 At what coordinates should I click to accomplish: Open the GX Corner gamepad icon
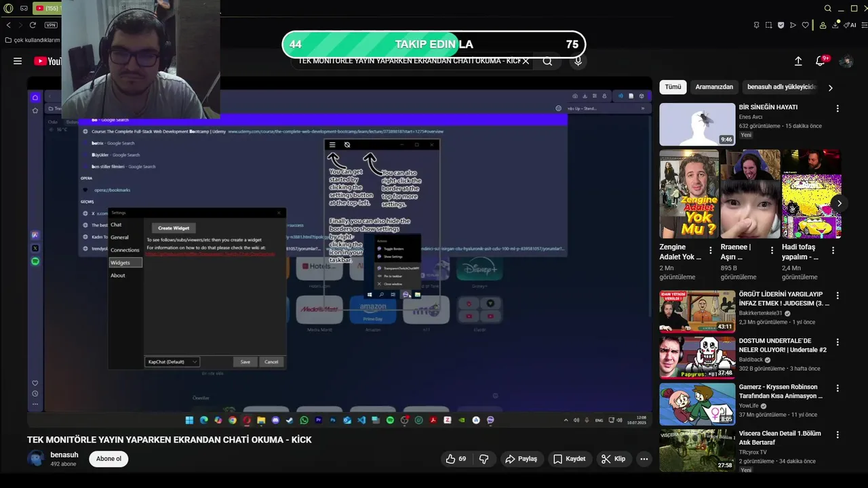pos(24,8)
